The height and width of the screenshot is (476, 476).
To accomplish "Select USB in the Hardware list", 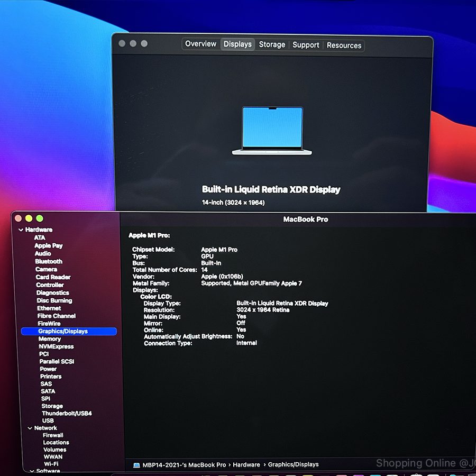I will point(48,421).
